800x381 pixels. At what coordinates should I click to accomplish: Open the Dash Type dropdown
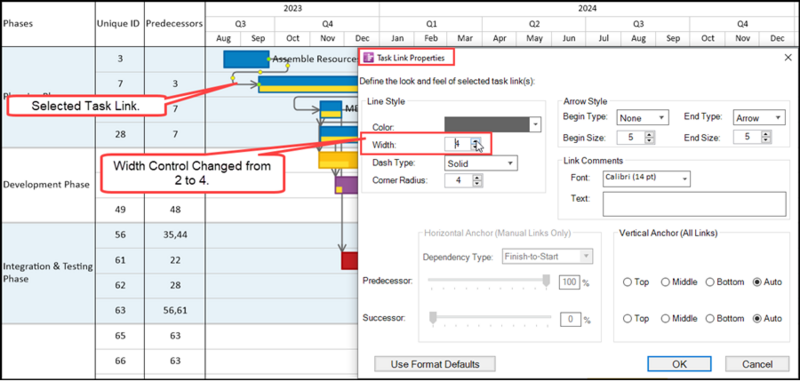pos(481,163)
